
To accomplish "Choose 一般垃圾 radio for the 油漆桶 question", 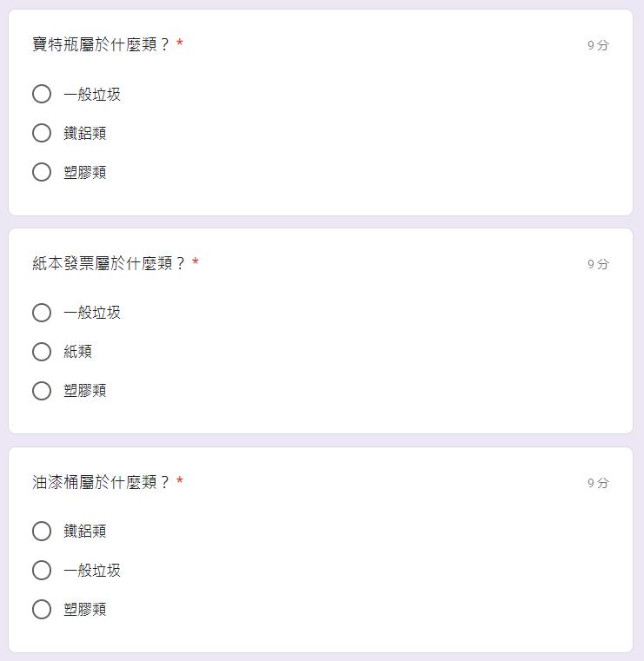I will click(42, 570).
